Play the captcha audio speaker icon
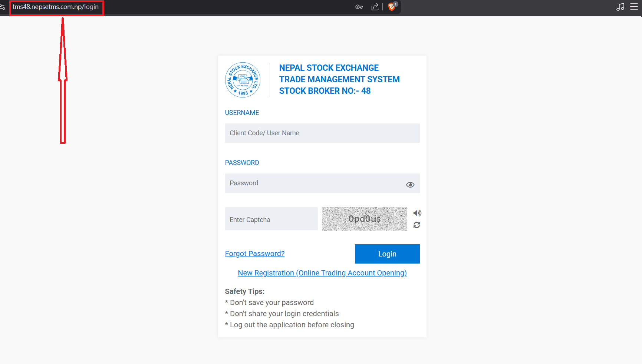This screenshot has height=364, width=642. pyautogui.click(x=417, y=213)
